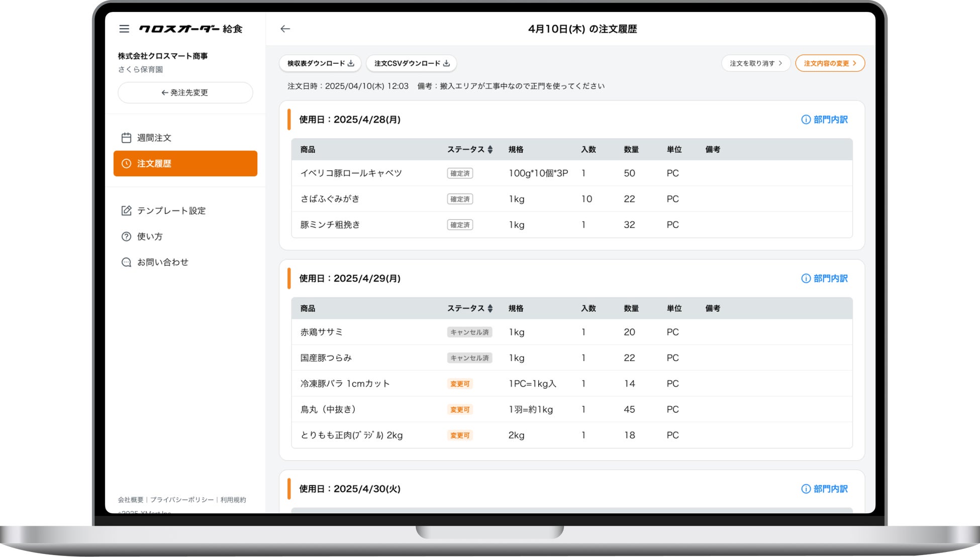This screenshot has height=557, width=980.
Task: Open プライバシーポリシー footer link
Action: (x=181, y=500)
